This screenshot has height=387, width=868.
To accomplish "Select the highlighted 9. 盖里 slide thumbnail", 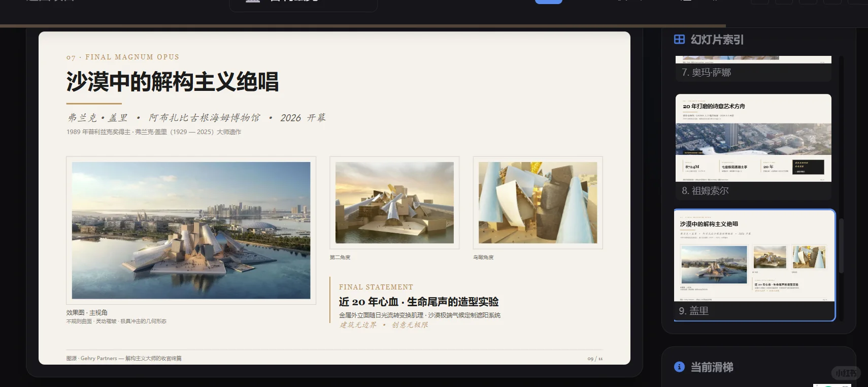I will pos(754,265).
